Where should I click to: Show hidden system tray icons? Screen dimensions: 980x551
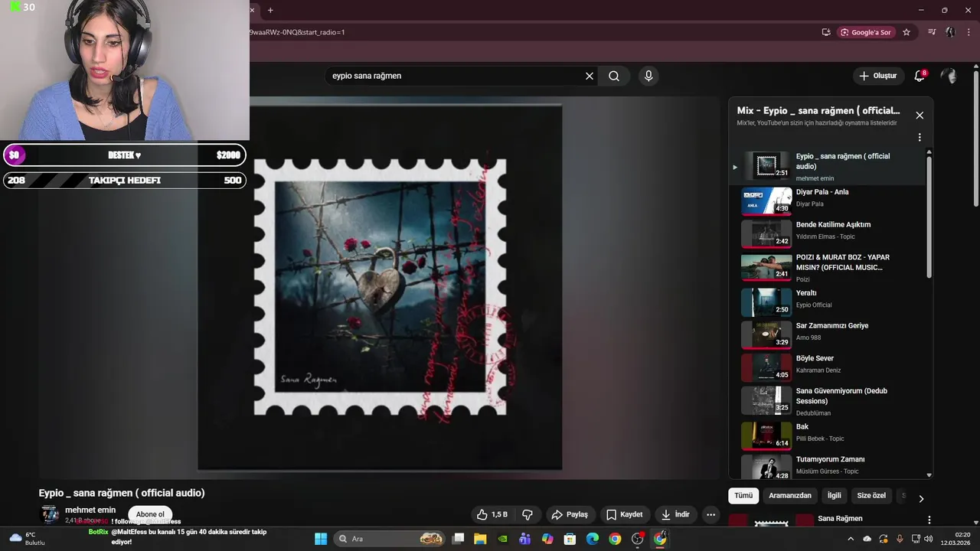(x=851, y=539)
